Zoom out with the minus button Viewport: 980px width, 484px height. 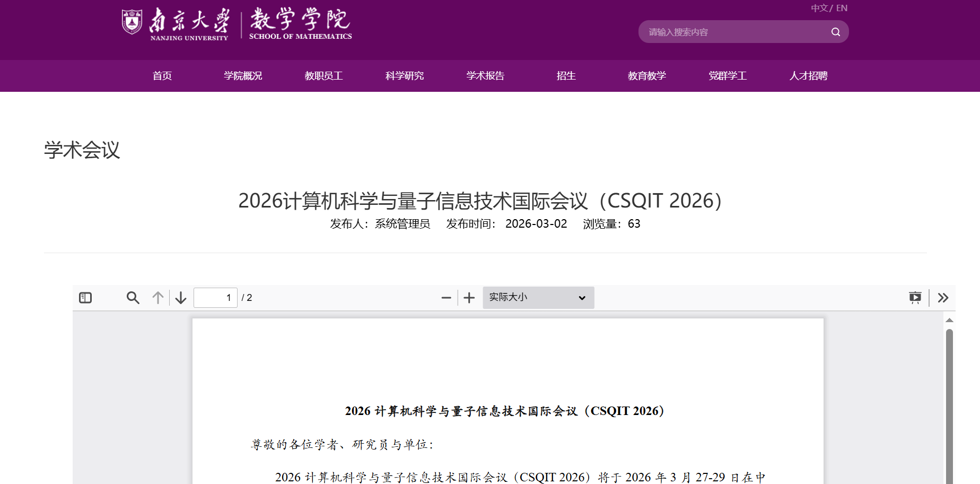[446, 298]
